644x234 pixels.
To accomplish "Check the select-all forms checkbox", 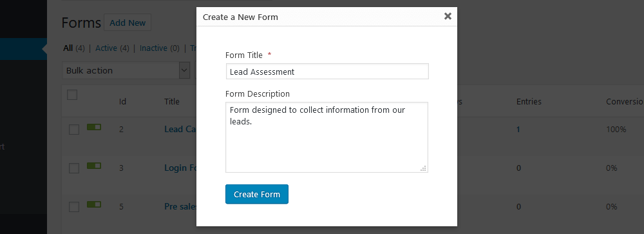I will [x=72, y=95].
